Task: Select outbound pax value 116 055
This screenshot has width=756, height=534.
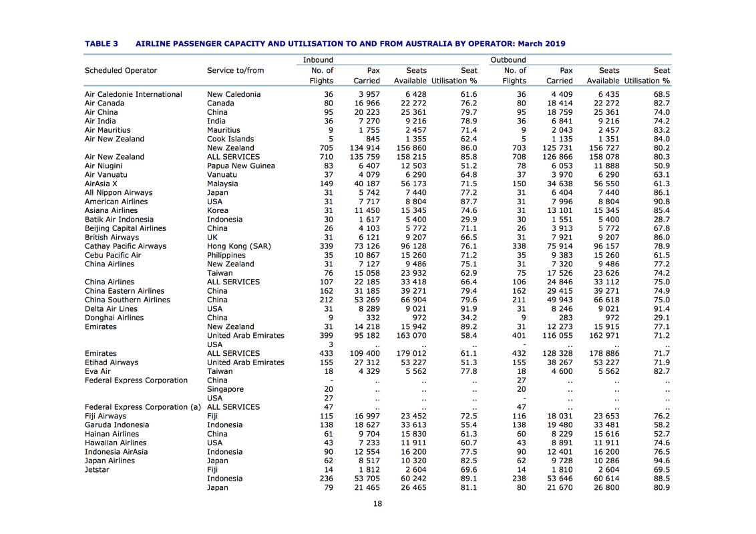Action: 558,336
